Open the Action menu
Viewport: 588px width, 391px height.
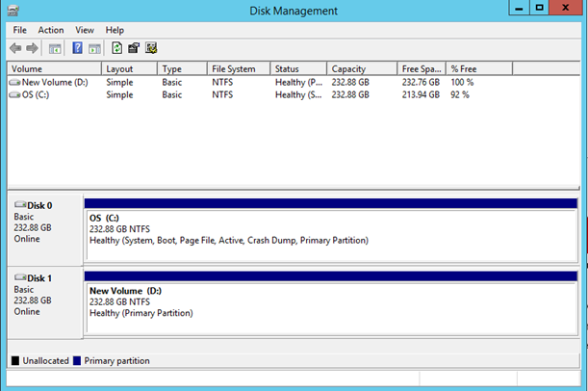click(51, 30)
